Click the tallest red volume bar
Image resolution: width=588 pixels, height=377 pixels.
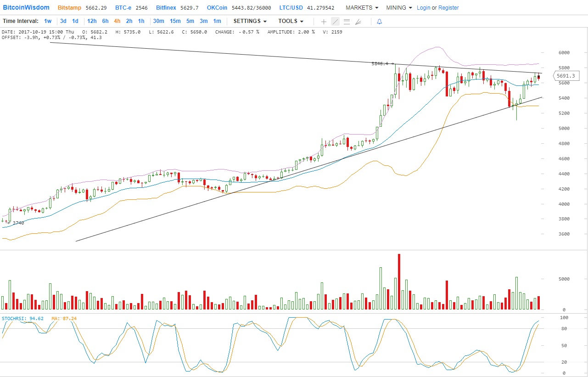[399, 282]
